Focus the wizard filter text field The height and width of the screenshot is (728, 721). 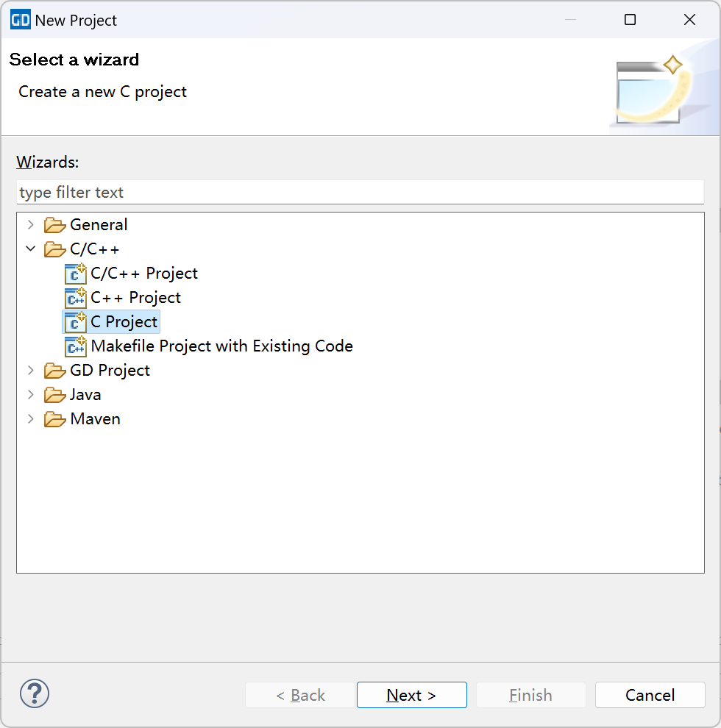pos(360,193)
